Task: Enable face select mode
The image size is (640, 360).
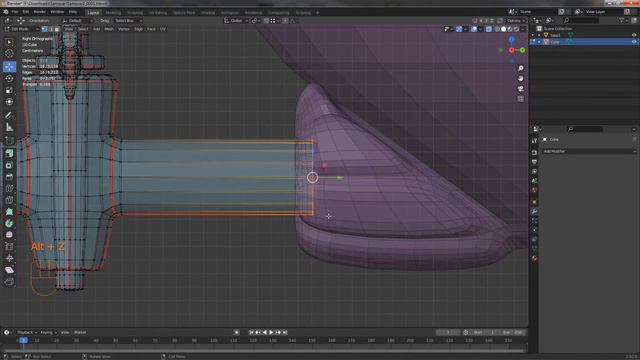Action: pos(57,29)
